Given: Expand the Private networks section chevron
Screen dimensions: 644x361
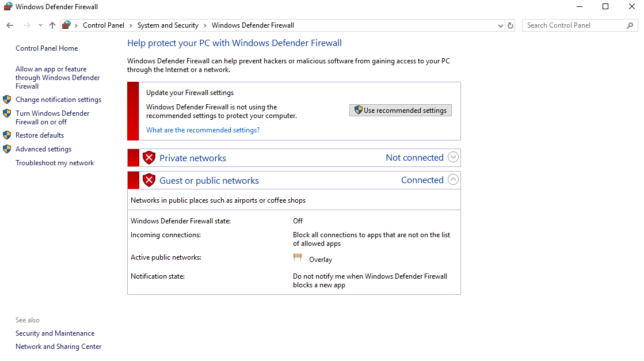Looking at the screenshot, I should point(453,157).
